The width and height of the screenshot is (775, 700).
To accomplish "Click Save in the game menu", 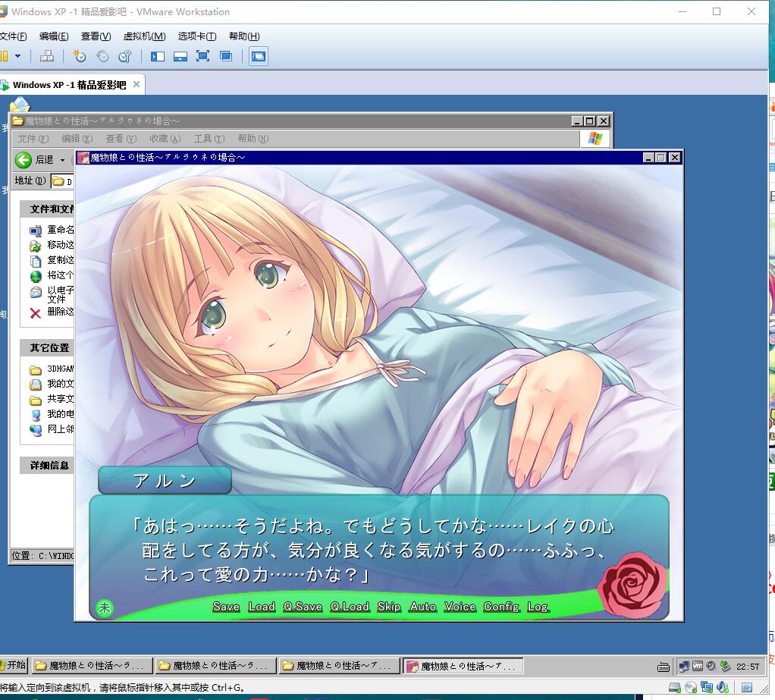I will coord(226,607).
